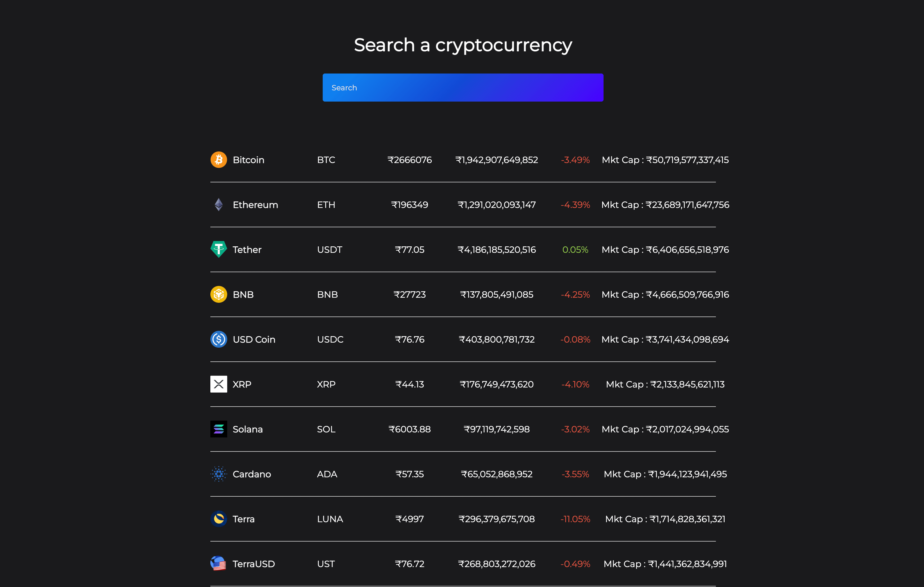Click Terra's -11.05% price change
This screenshot has width=924, height=587.
[x=575, y=519]
